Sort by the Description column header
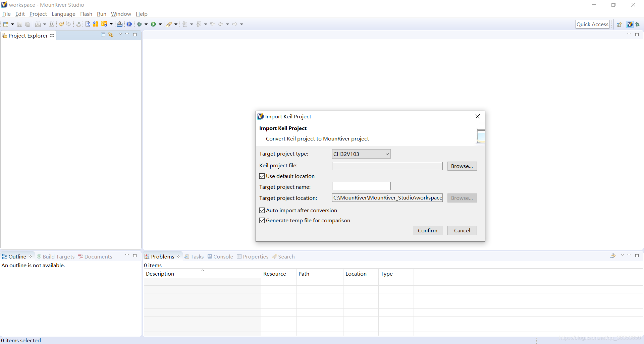 [x=202, y=274]
